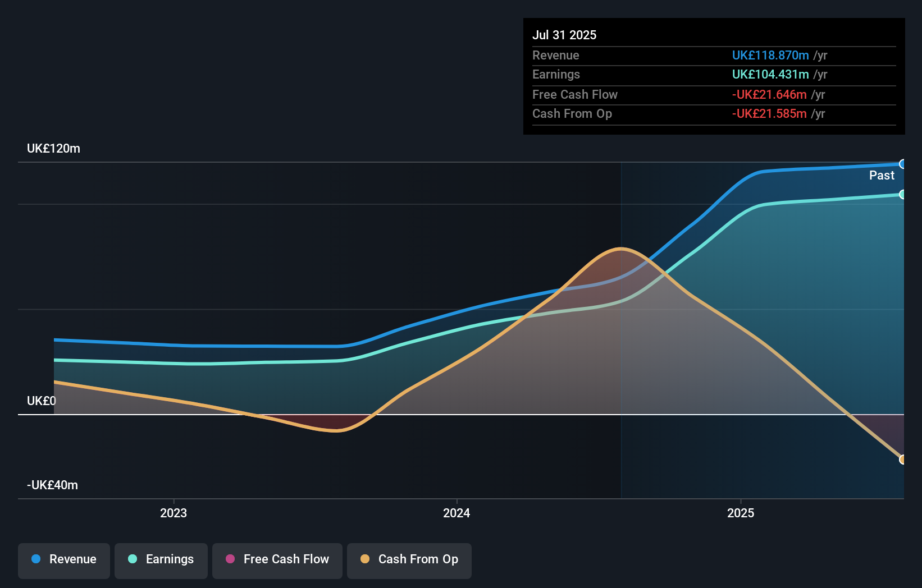Toggle the Free Cash Flow series visibility
Screen dimensions: 922x588
click(x=277, y=559)
